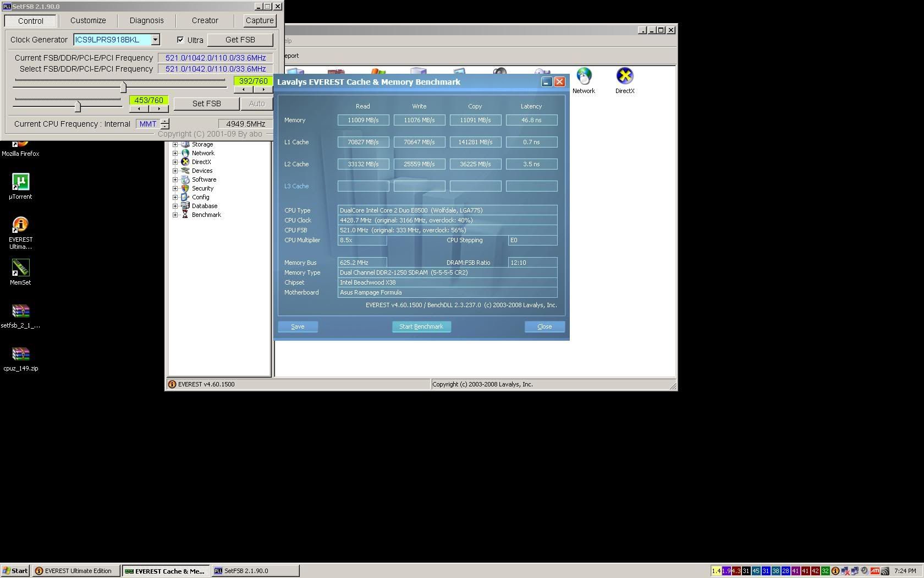Screen dimensions: 924x578
Task: Select the DirectX tree node icon
Action: [185, 162]
